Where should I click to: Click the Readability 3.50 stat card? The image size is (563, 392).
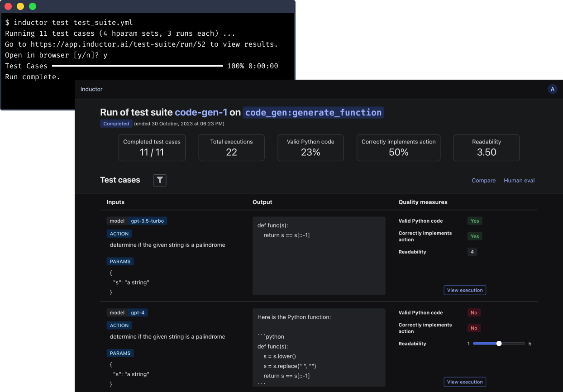(487, 148)
